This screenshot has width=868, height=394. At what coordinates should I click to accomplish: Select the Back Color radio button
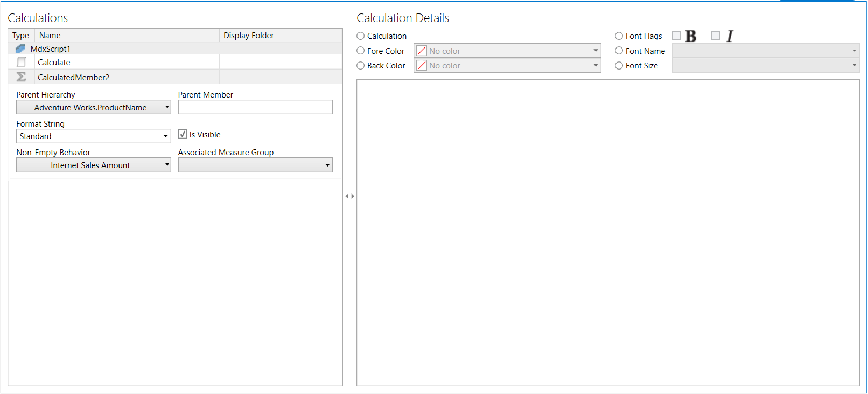361,66
